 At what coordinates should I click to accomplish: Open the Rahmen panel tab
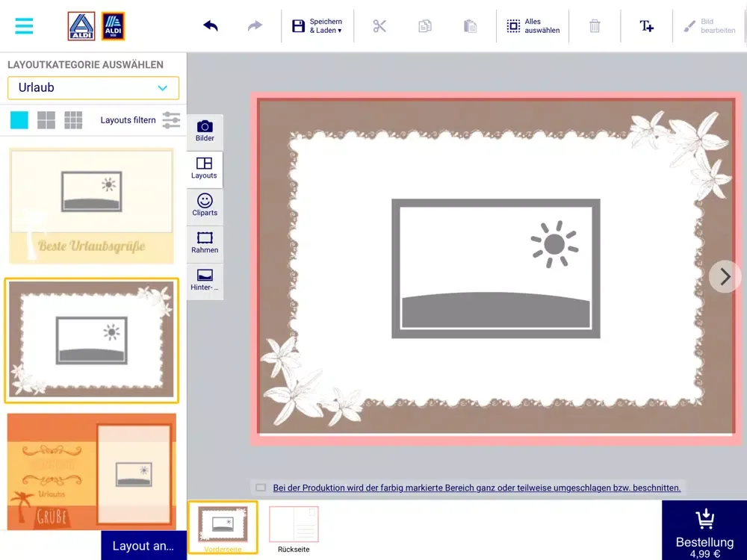coord(205,243)
